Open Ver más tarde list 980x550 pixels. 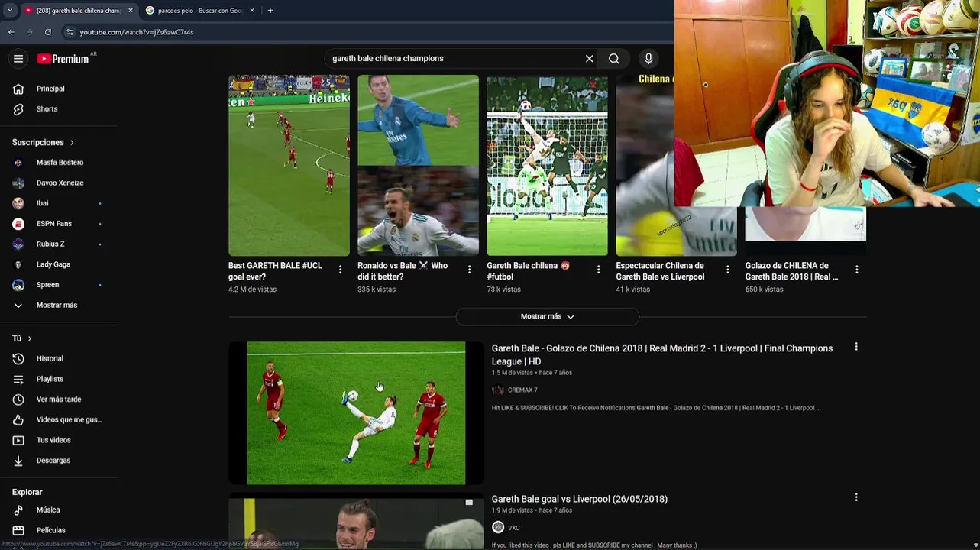point(59,400)
